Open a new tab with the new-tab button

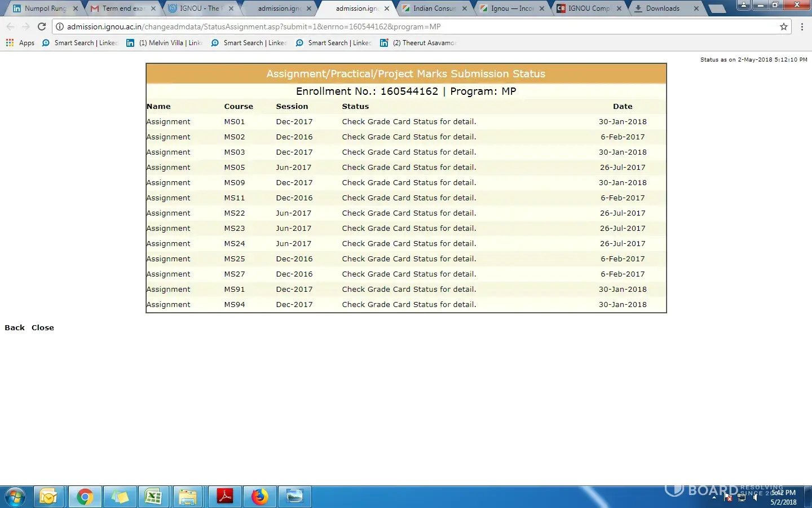716,8
